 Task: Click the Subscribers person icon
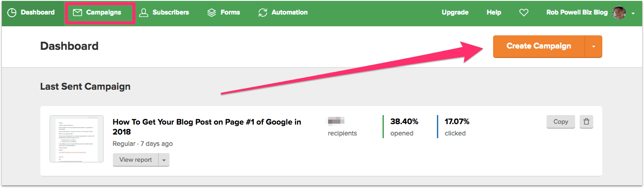pos(144,13)
